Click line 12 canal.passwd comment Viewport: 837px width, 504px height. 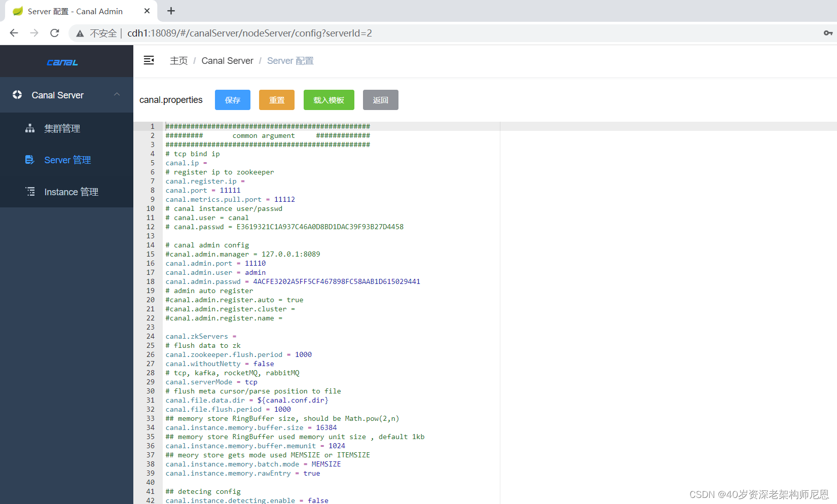pyautogui.click(x=284, y=227)
